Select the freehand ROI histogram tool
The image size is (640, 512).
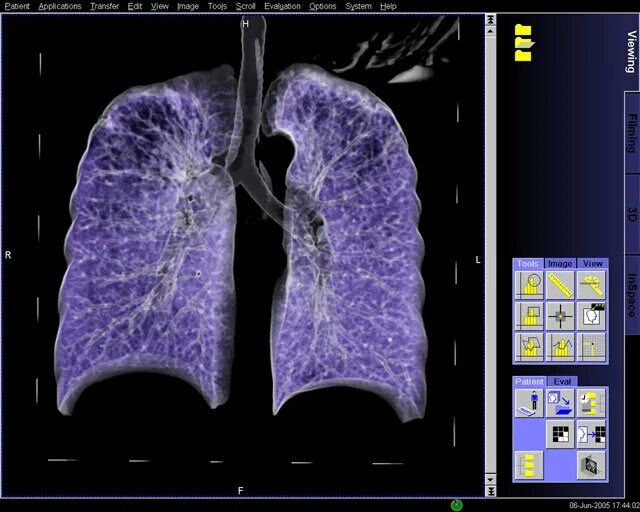point(529,347)
